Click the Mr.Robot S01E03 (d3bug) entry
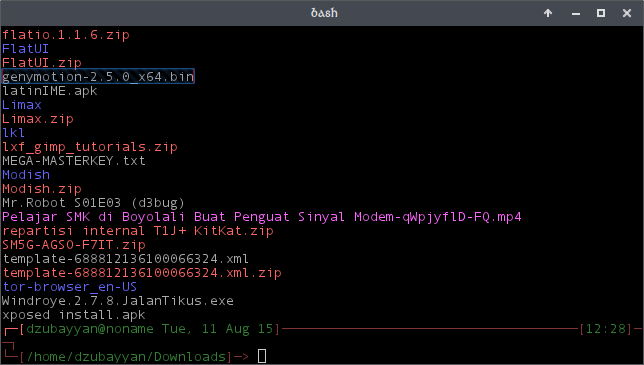Screen dimensions: 644x365 point(94,203)
